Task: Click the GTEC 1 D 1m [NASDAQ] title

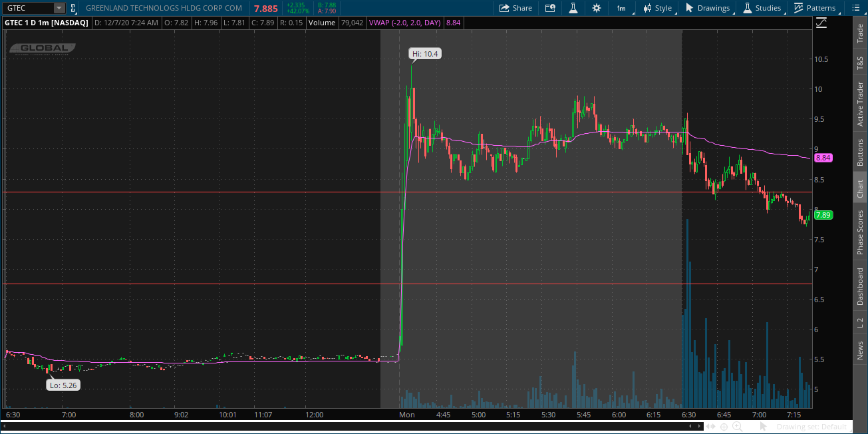Action: [x=47, y=23]
